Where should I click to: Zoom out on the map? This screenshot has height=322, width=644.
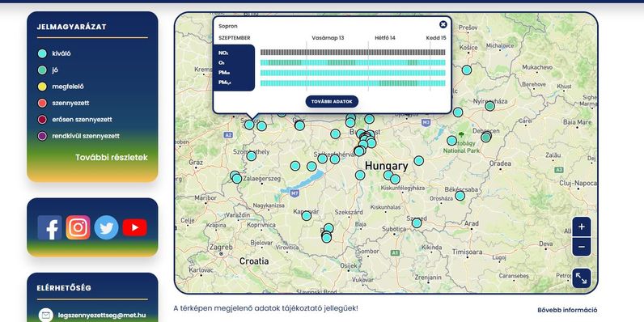point(582,247)
